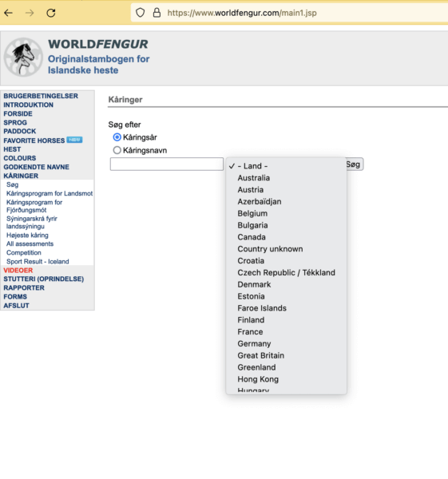Image resolution: width=448 pixels, height=479 pixels.
Task: Open the All assessments link
Action: pos(30,243)
